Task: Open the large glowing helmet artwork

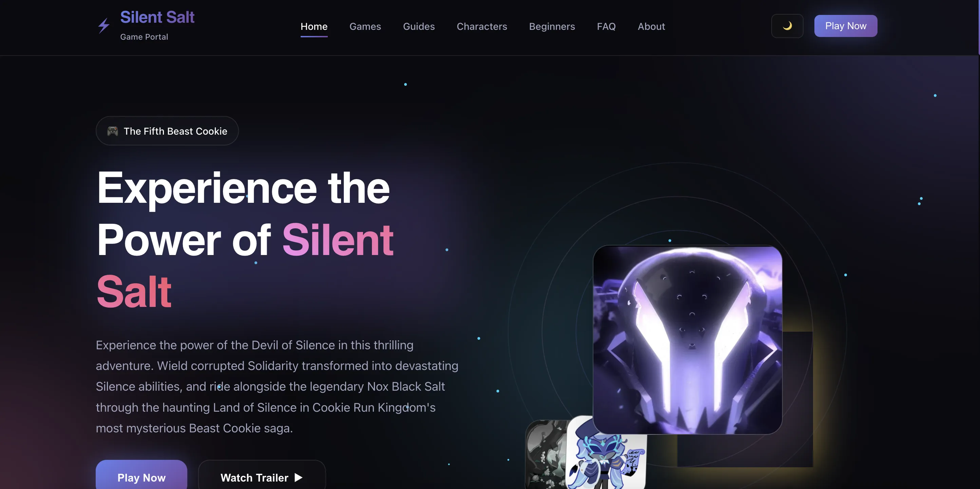Action: (x=687, y=339)
